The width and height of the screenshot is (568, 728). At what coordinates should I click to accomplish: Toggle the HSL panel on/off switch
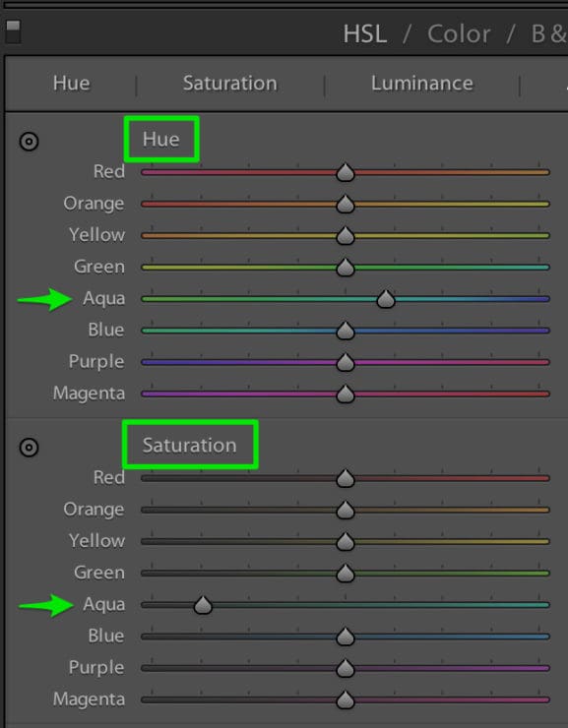coord(13,32)
